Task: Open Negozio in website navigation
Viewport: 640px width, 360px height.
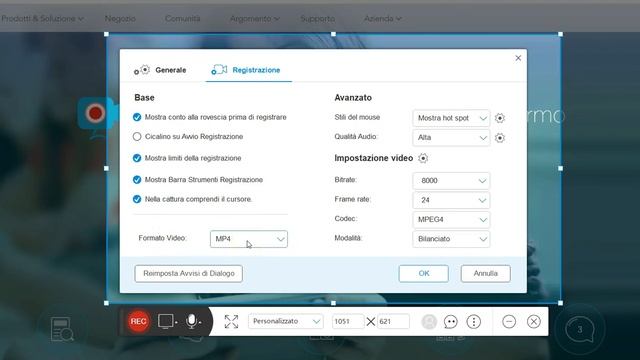Action: pyautogui.click(x=120, y=18)
